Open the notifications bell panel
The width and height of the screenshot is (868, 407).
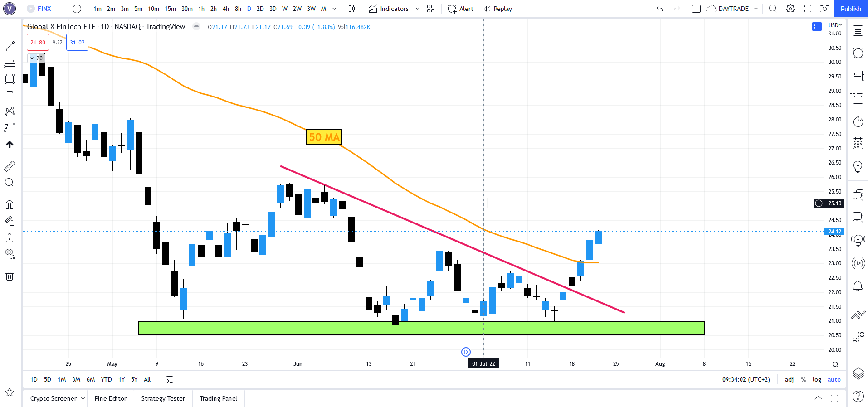tap(858, 286)
